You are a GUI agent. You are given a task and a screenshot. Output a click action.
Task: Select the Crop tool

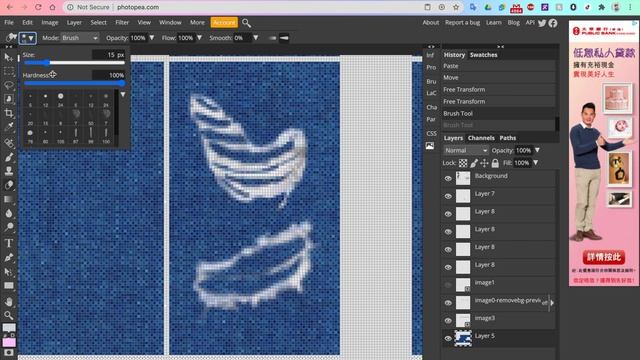tap(9, 113)
